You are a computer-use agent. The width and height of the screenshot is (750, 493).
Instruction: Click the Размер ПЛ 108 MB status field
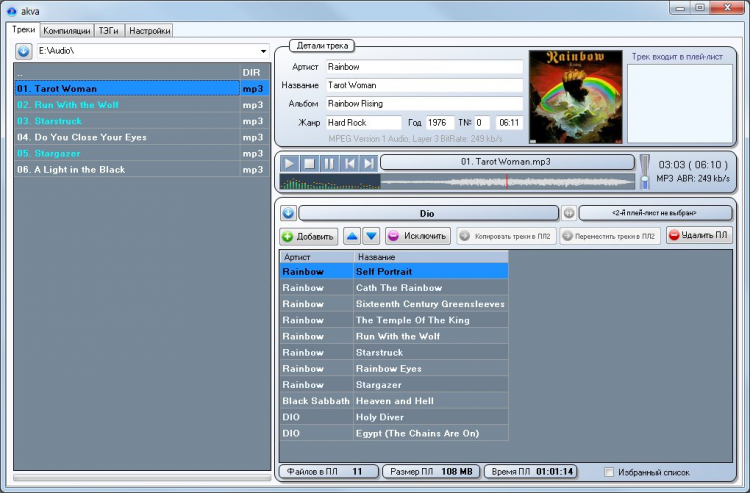click(431, 472)
